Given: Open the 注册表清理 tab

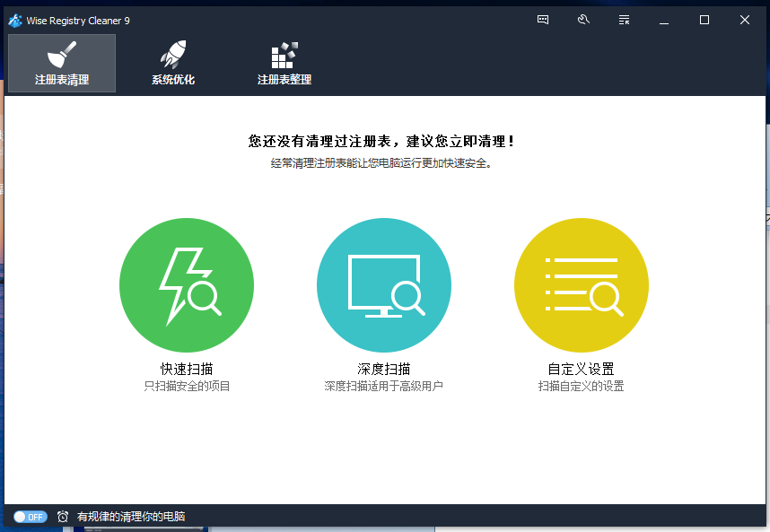Looking at the screenshot, I should coord(62,64).
